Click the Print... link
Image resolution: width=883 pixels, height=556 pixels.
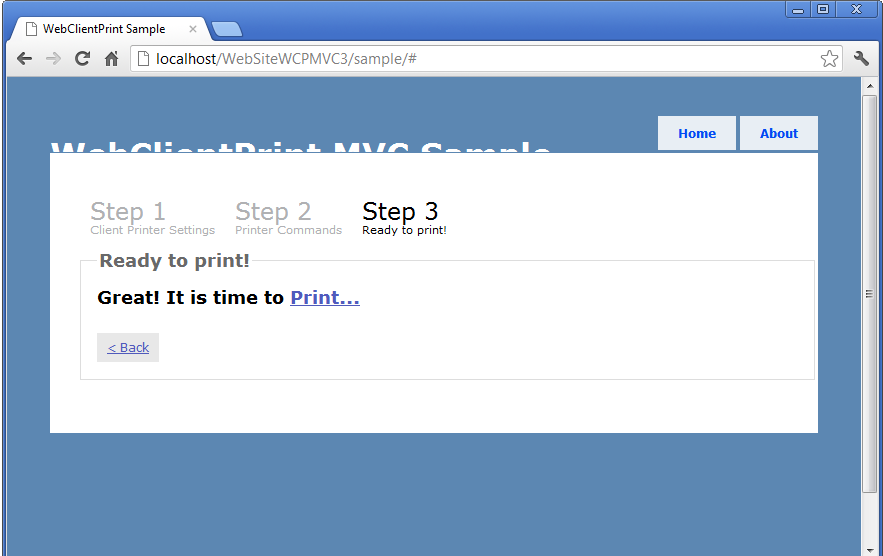pyautogui.click(x=325, y=297)
